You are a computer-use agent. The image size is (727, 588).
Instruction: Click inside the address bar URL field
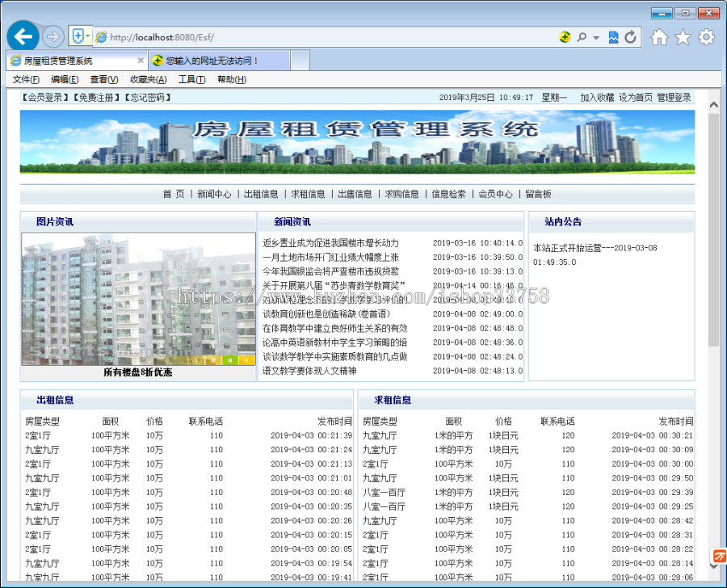242,36
